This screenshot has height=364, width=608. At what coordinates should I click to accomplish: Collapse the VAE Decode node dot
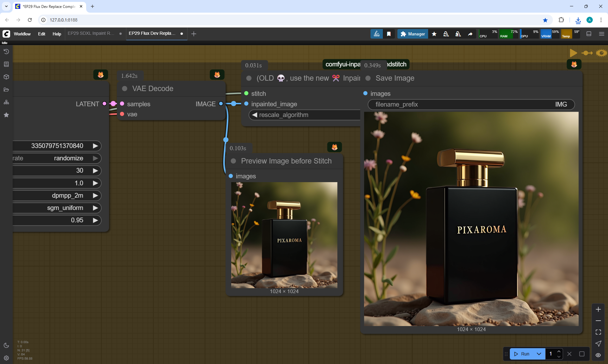click(x=125, y=89)
